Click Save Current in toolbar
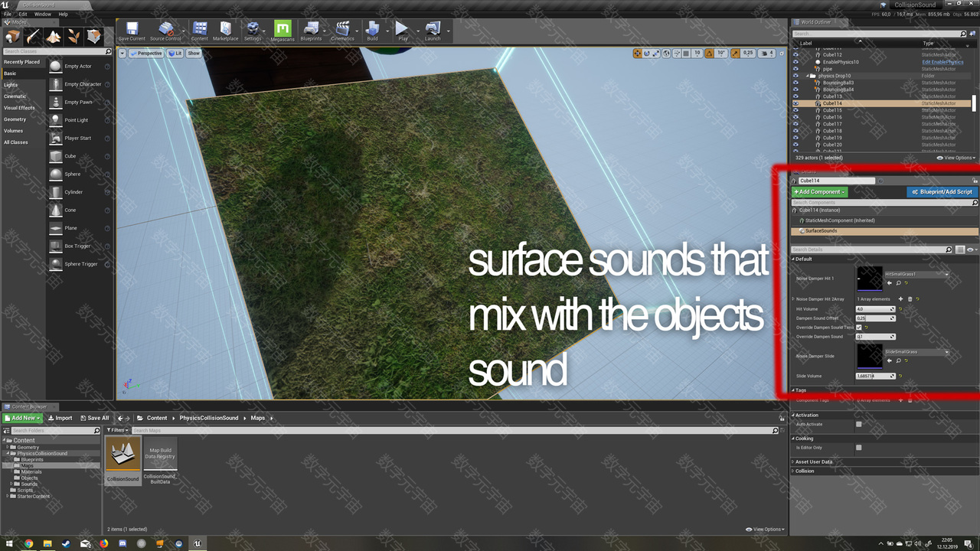Image resolution: width=980 pixels, height=551 pixels. point(132,31)
